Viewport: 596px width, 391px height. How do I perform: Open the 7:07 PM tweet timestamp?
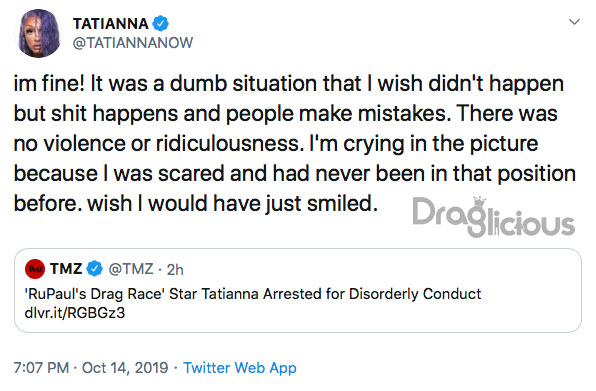point(41,368)
